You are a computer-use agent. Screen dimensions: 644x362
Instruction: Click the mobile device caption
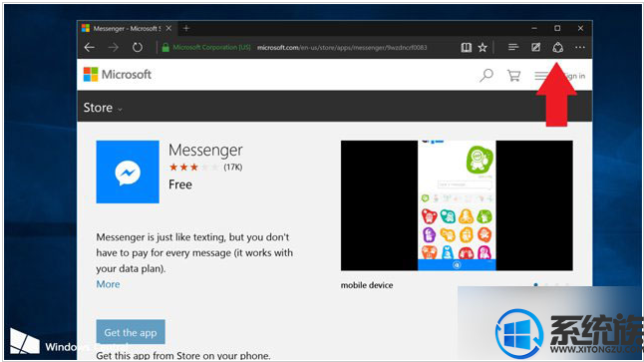click(x=367, y=285)
